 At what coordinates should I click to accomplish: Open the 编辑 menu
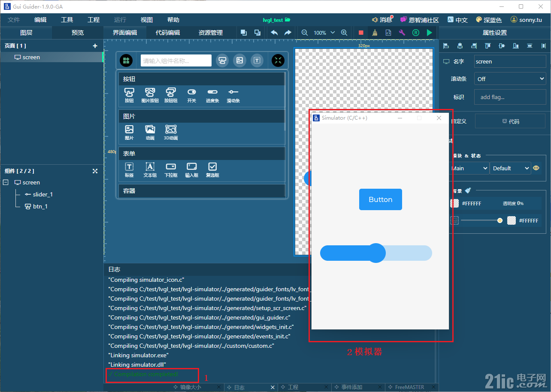point(40,20)
